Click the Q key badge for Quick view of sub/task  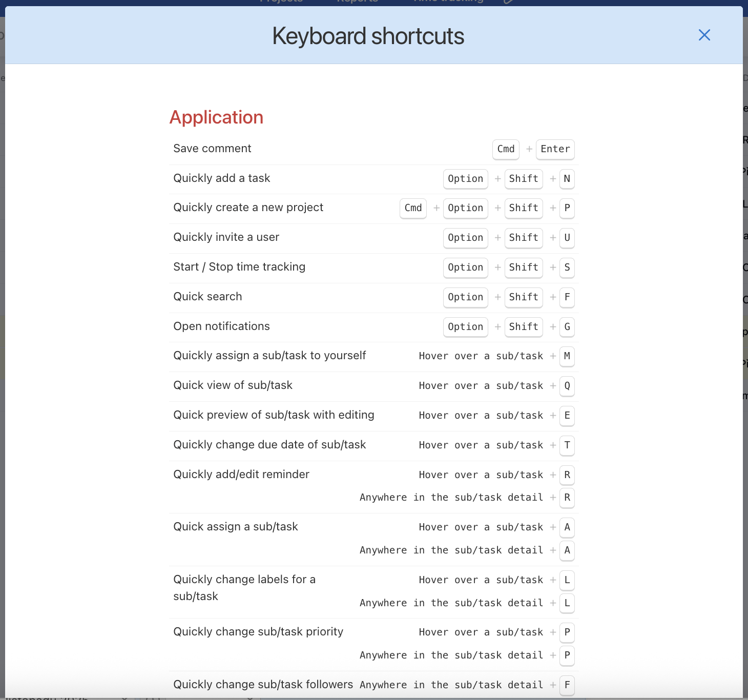click(567, 386)
